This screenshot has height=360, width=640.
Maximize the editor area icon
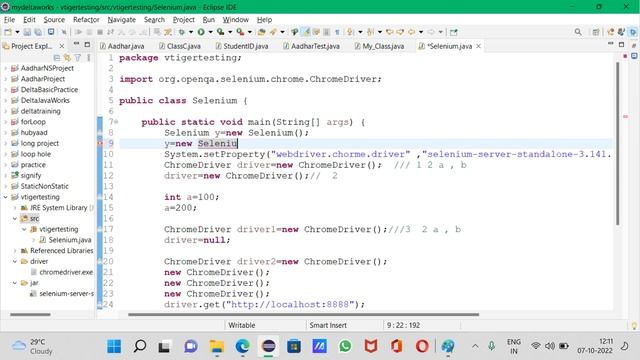tap(621, 44)
